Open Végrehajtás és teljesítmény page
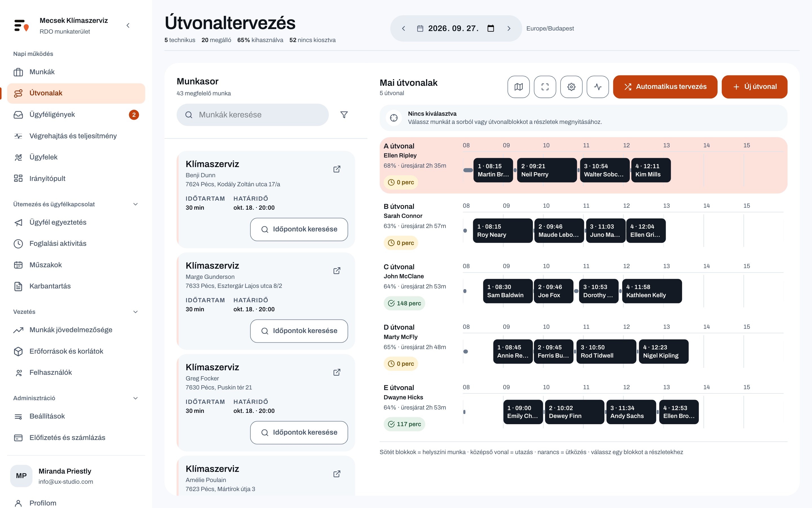Screen dimensions: 812x508 click(x=76, y=136)
